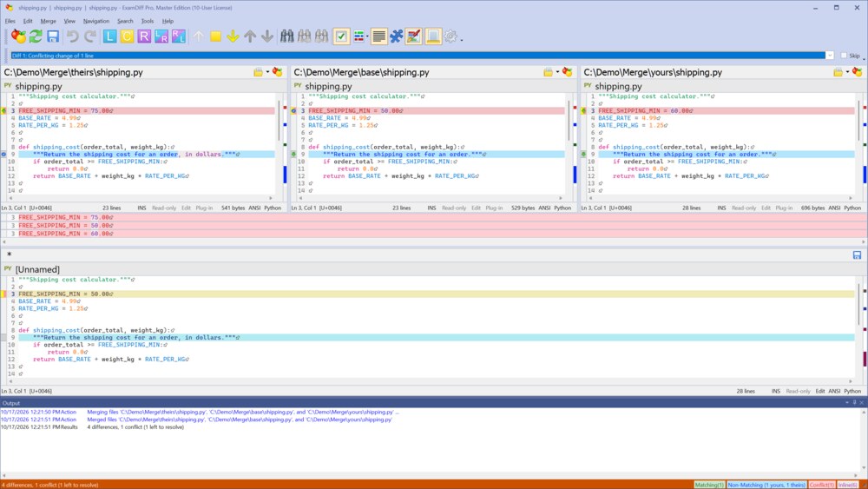Click the theirs pane horizontal scrollbar
Screen dimensions: 868x489
tap(141, 198)
